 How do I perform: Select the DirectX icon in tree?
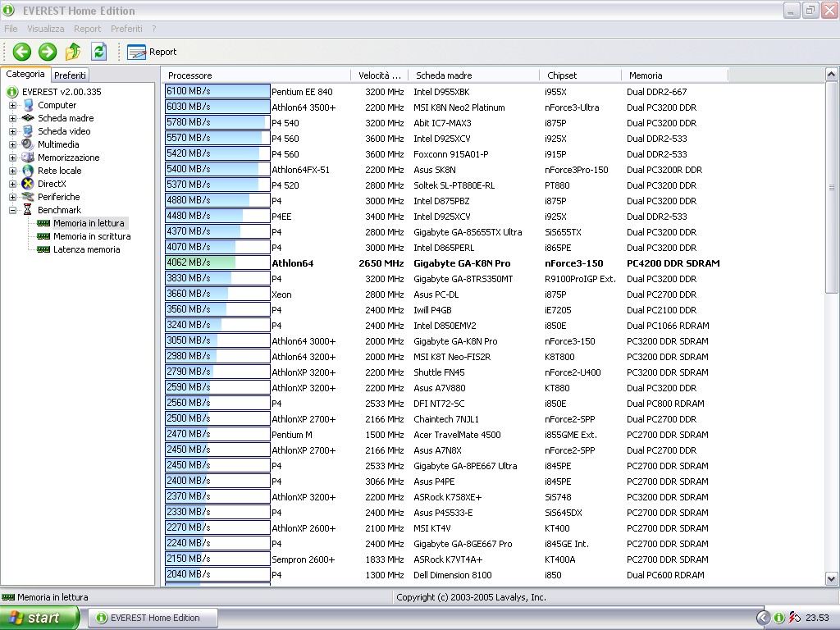click(28, 184)
